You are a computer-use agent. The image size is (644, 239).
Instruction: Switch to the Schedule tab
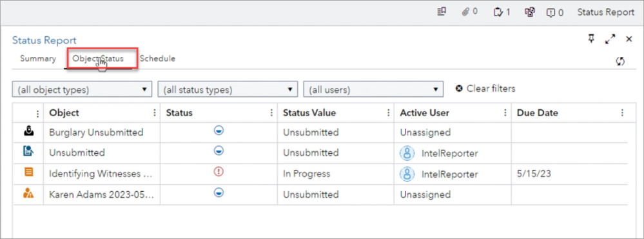pos(158,58)
